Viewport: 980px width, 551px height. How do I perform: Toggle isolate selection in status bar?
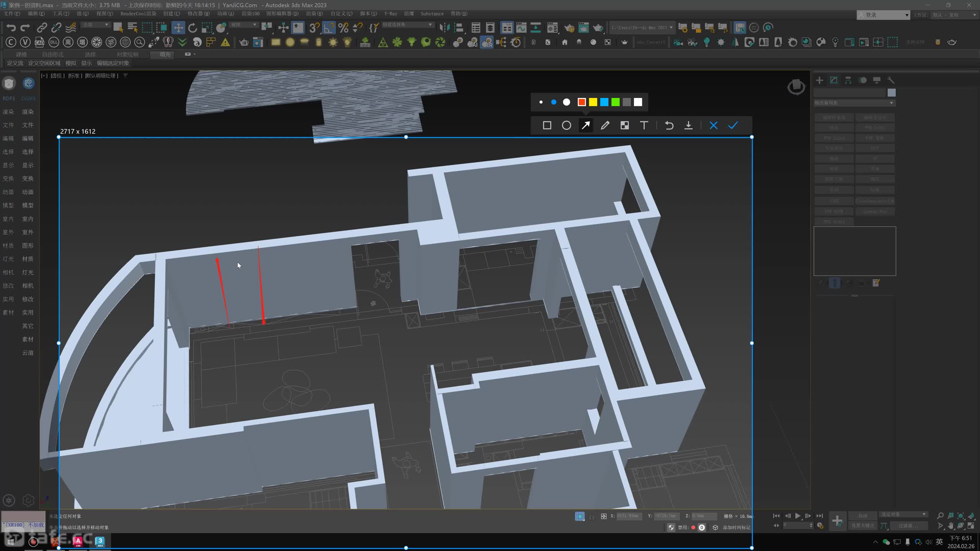(x=580, y=517)
